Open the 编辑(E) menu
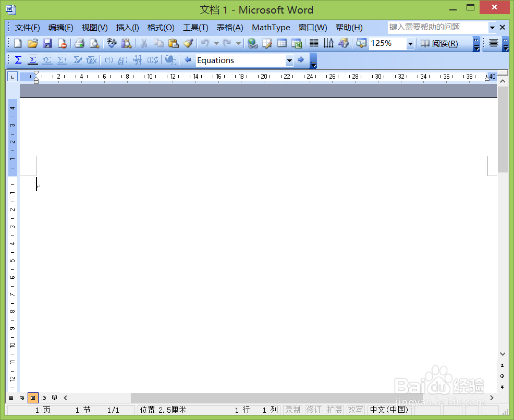The width and height of the screenshot is (514, 420). 60,28
